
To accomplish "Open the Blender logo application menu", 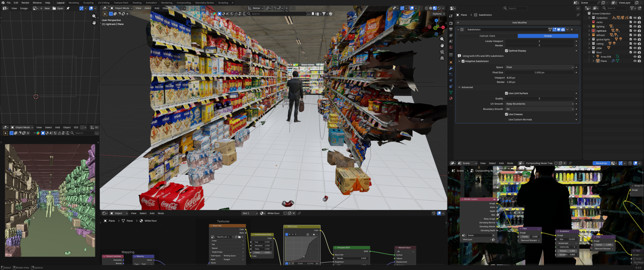I will point(3,3).
